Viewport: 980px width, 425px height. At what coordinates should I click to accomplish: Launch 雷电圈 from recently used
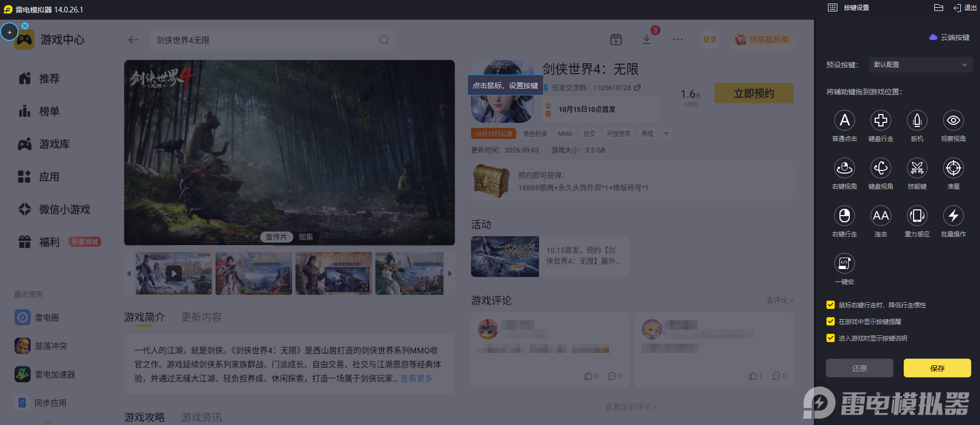37,317
